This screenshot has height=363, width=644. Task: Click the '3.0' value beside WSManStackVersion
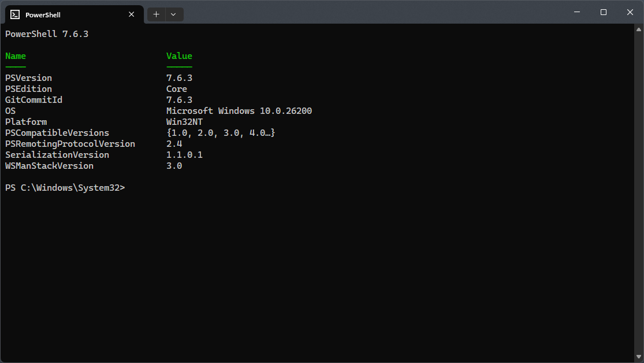click(174, 166)
